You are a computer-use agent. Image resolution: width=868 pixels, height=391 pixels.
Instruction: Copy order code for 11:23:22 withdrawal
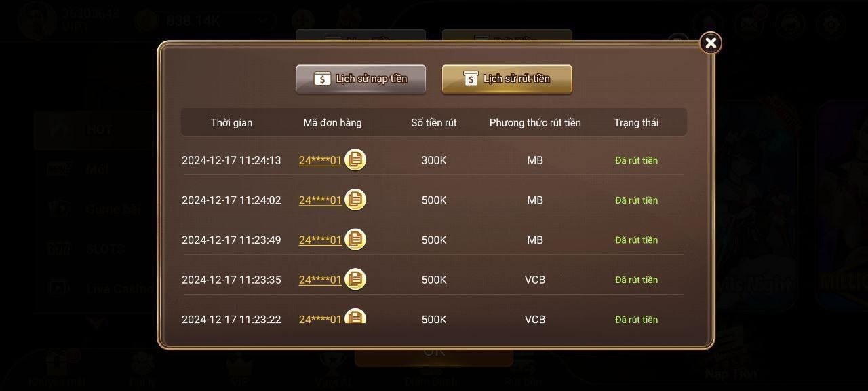(x=355, y=317)
